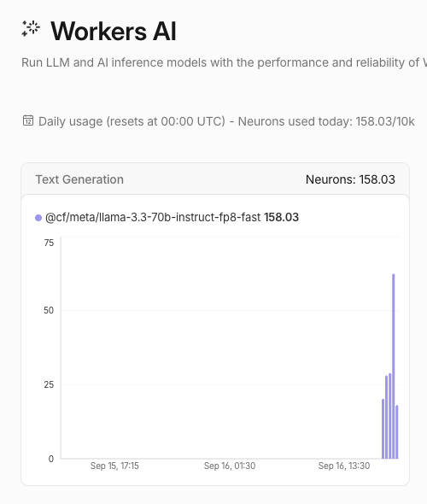Click the bold 158.03 legend value

282,217
